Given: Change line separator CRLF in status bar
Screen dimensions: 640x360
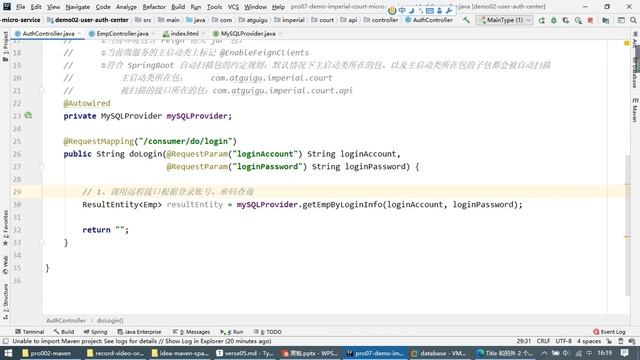Looking at the screenshot, I should (x=543, y=341).
